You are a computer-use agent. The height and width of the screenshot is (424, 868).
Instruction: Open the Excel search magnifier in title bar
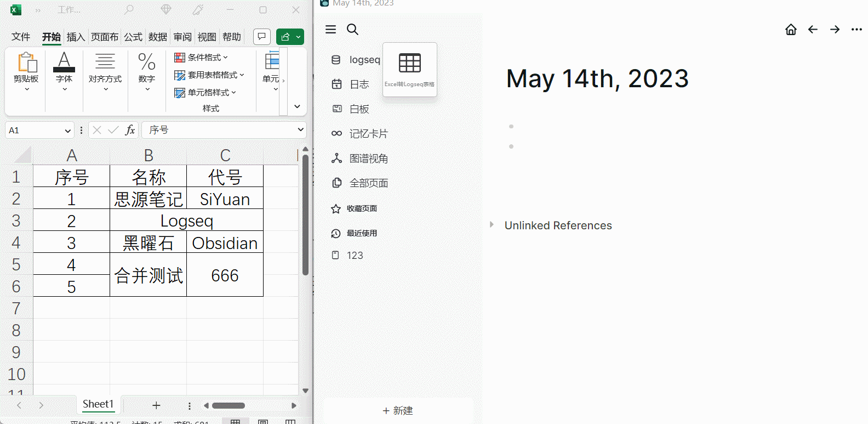click(129, 10)
